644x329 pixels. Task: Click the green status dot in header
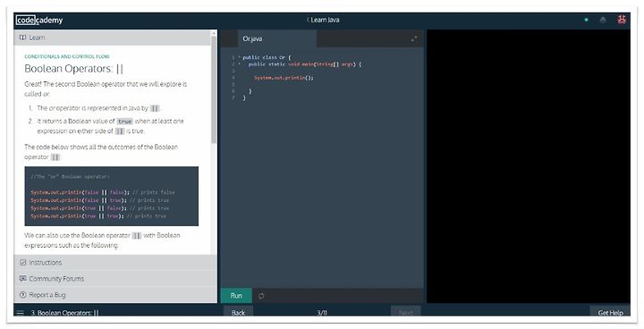point(586,20)
